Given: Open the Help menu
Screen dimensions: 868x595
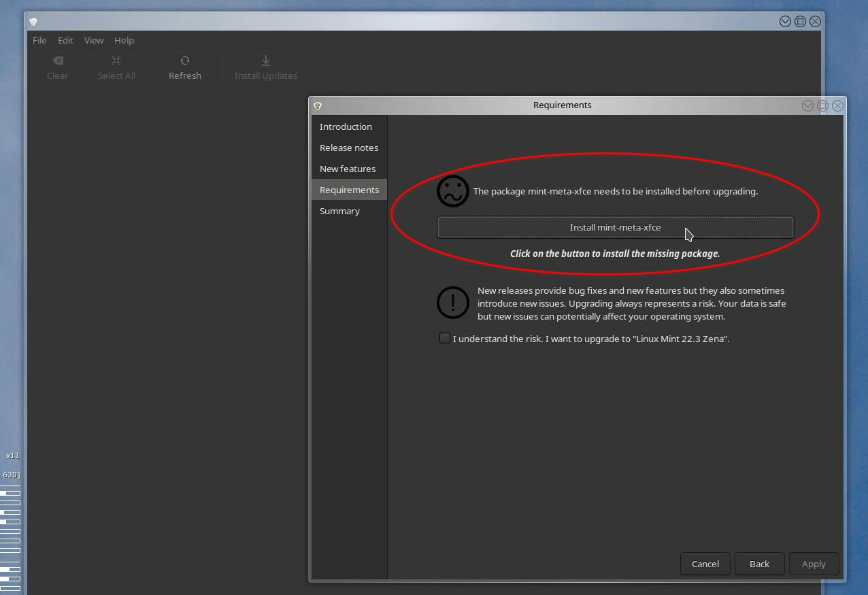Looking at the screenshot, I should (x=124, y=41).
